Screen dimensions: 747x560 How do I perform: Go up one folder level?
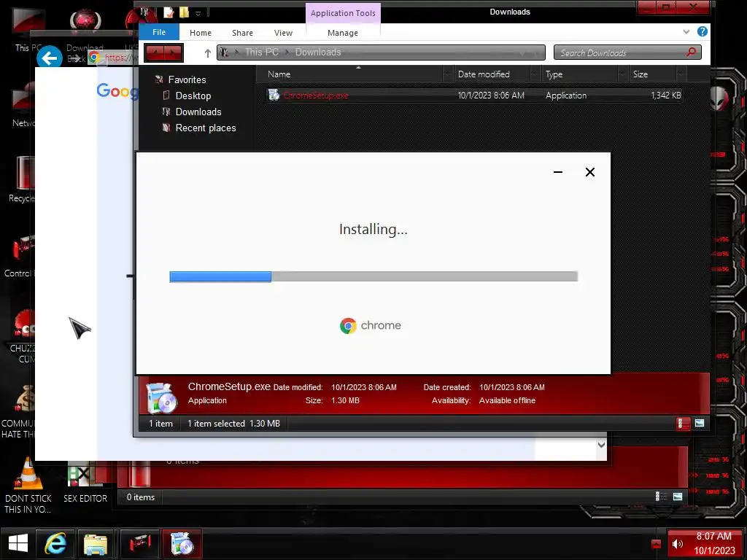[208, 52]
